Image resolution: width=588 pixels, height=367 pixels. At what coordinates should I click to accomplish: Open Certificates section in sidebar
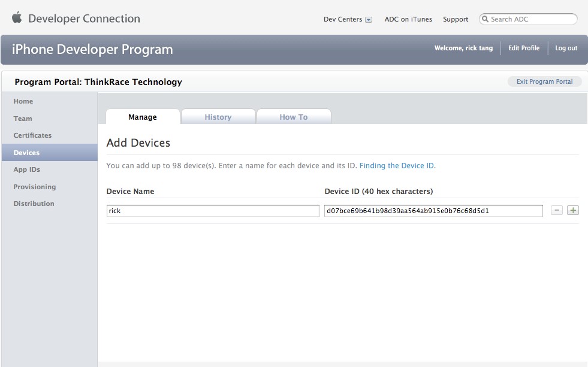(x=32, y=135)
